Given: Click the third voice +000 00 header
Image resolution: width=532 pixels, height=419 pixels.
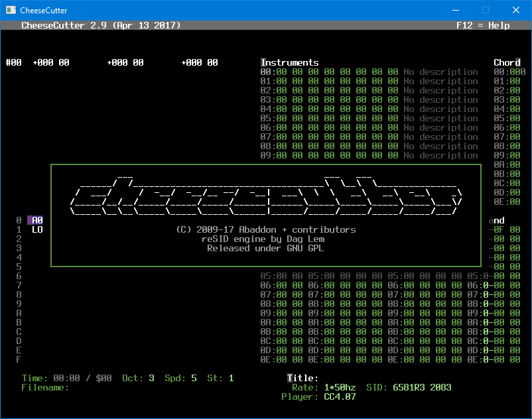Looking at the screenshot, I should pyautogui.click(x=200, y=62).
